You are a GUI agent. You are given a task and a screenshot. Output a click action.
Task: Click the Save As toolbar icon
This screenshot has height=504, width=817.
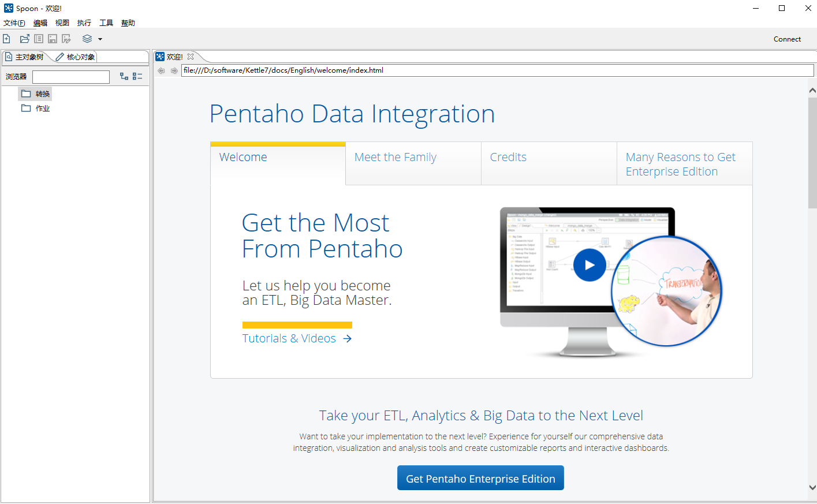pos(66,39)
